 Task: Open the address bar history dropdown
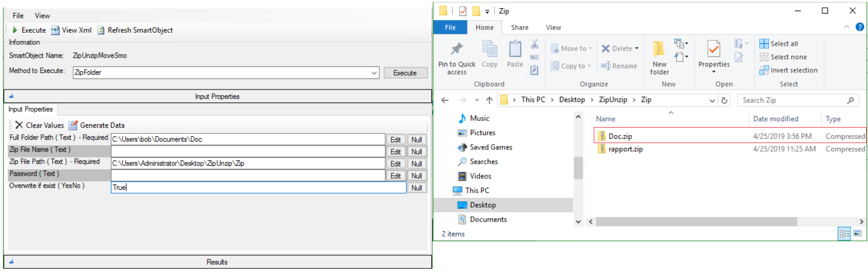[712, 100]
